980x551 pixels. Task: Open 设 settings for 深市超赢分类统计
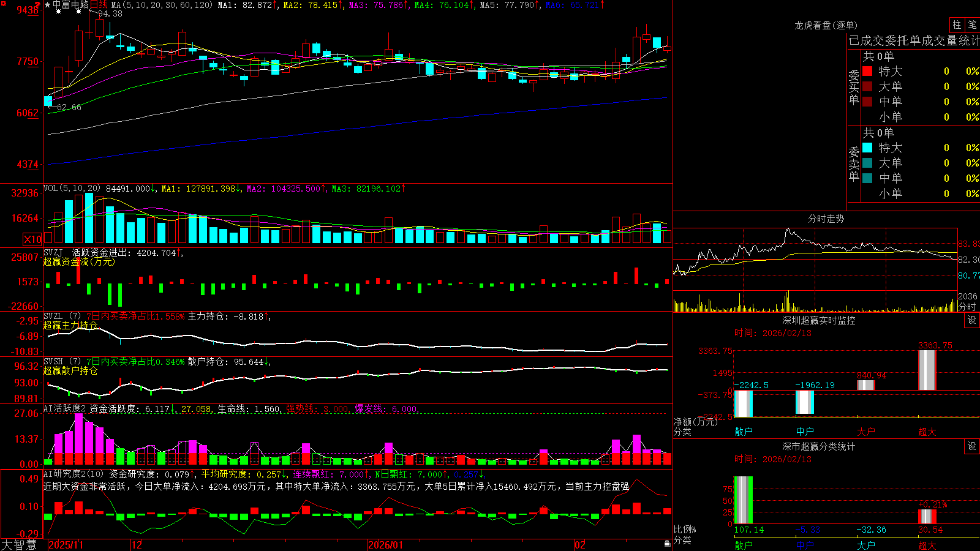(972, 446)
